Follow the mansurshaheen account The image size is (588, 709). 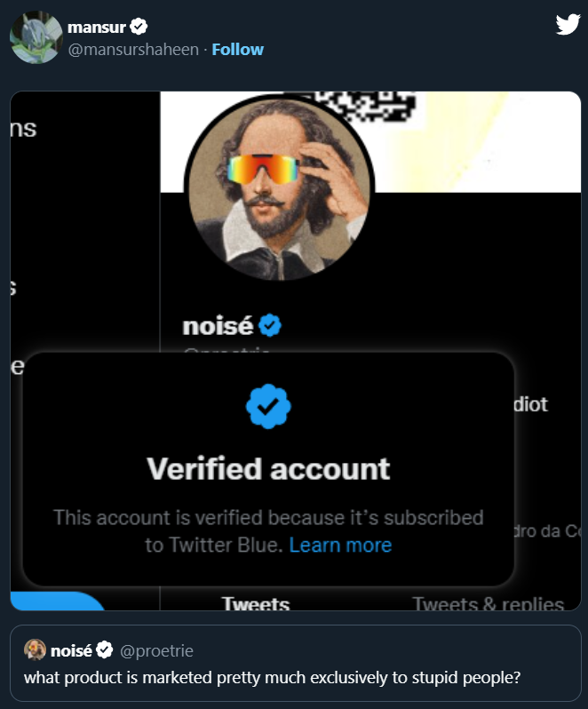coord(237,50)
